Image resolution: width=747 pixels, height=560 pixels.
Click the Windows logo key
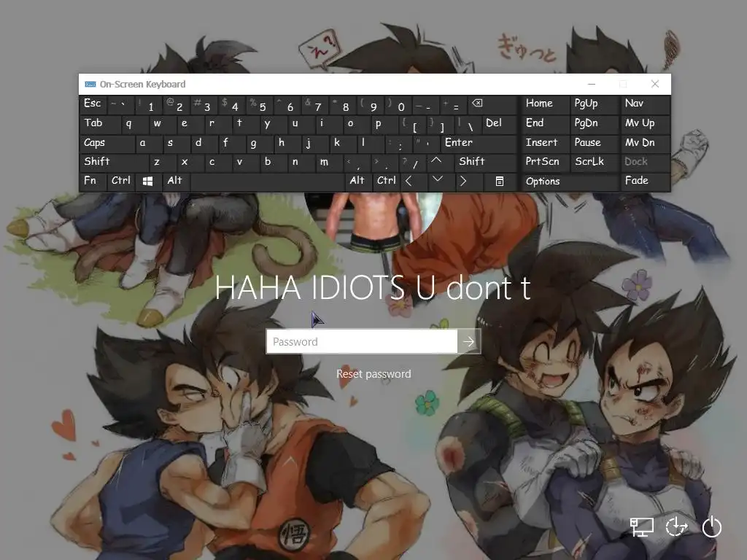point(148,182)
